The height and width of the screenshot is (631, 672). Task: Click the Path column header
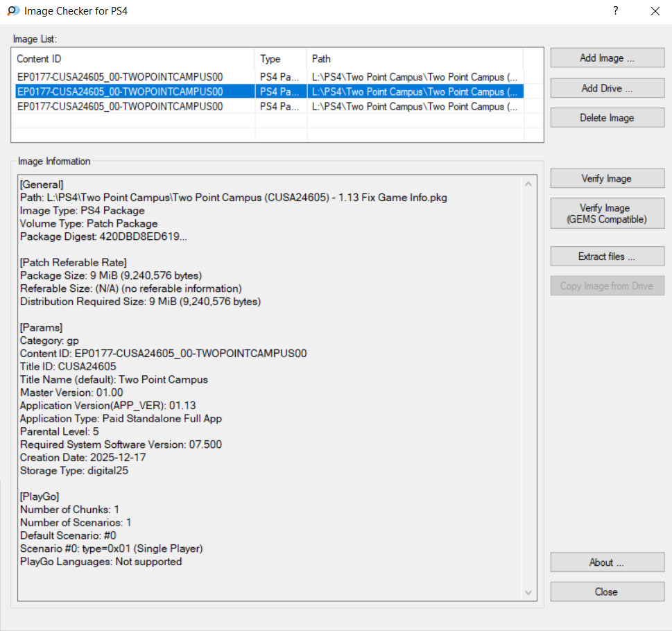415,59
